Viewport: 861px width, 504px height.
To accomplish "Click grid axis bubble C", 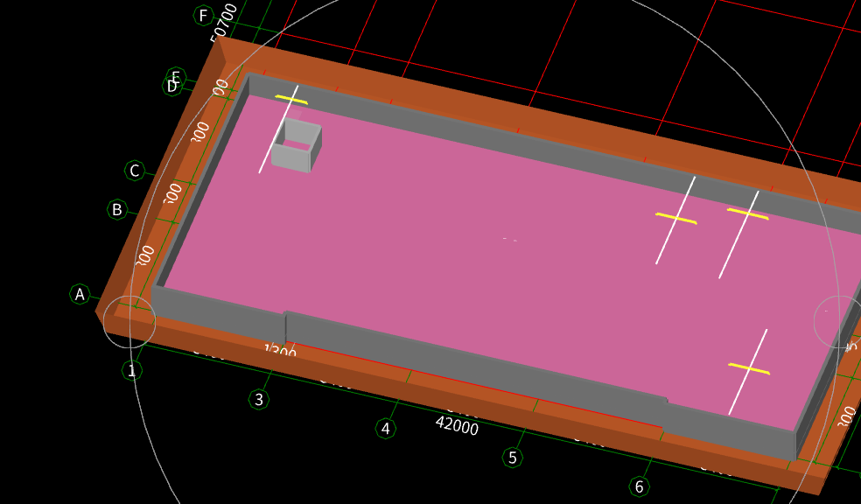I will tap(135, 171).
